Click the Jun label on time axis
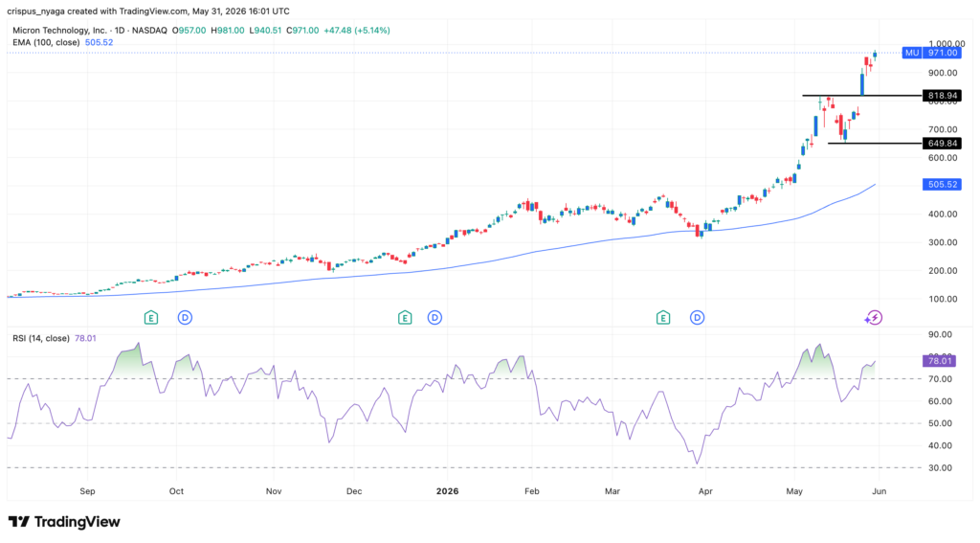This screenshot has height=543, width=980. pyautogui.click(x=879, y=491)
